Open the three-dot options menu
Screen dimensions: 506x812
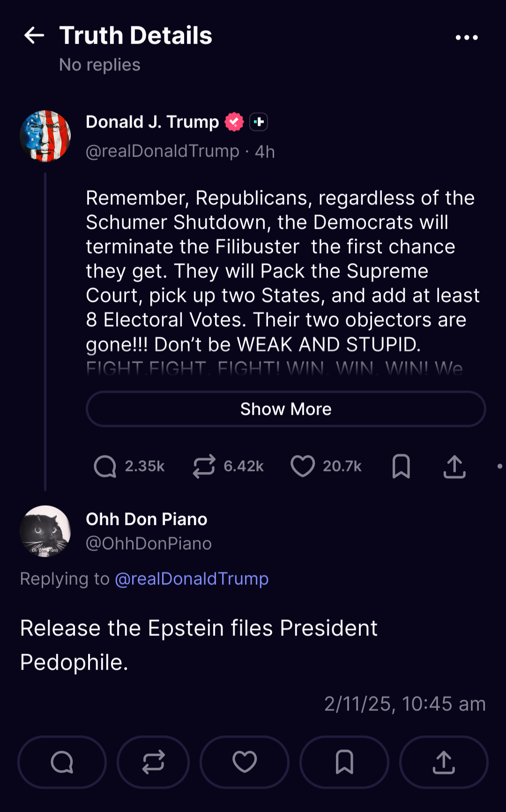pos(467,37)
